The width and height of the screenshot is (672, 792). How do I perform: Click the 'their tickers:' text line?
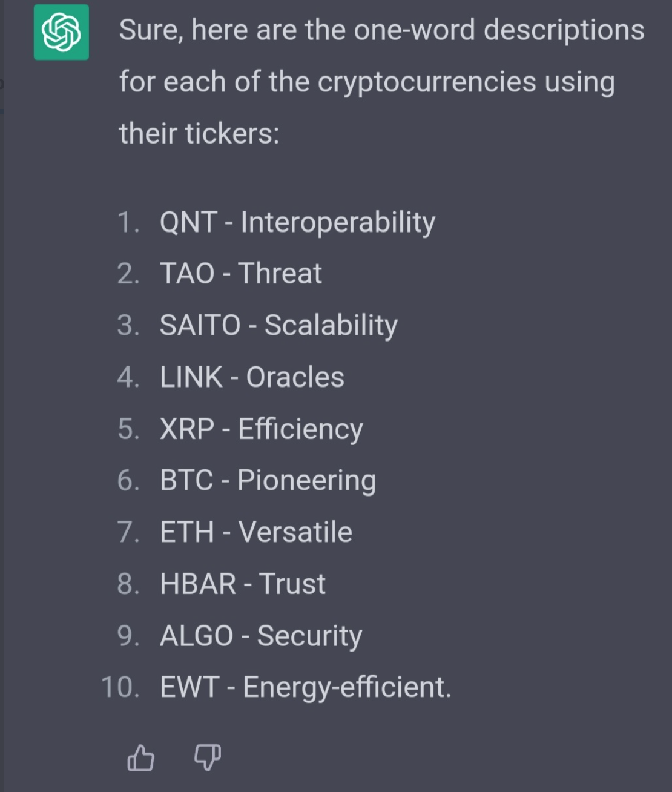tap(199, 134)
